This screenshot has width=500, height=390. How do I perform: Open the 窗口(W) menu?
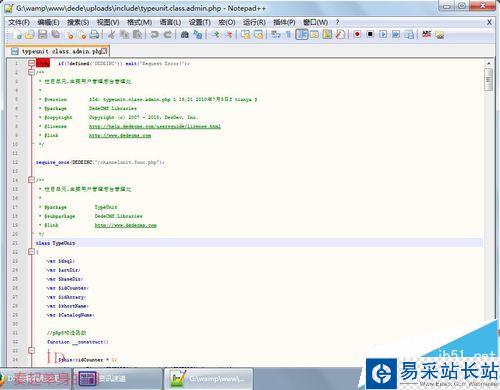tap(315, 22)
